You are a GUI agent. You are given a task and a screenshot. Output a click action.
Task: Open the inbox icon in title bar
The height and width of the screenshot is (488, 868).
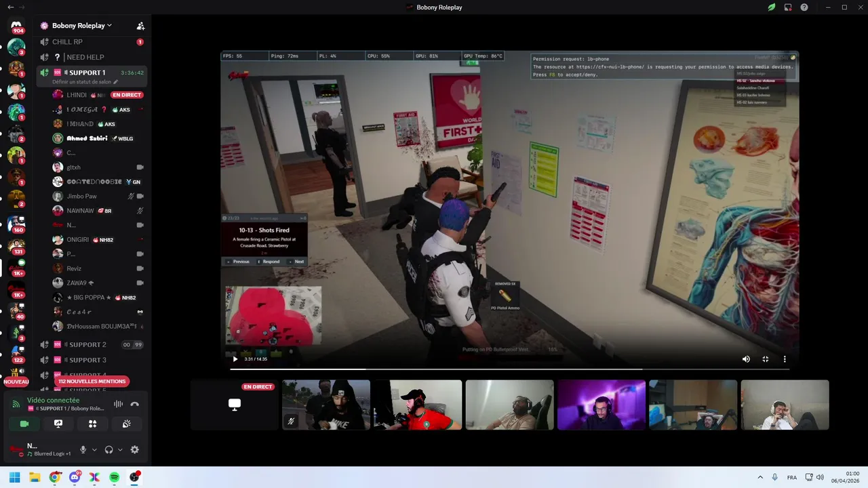point(788,7)
